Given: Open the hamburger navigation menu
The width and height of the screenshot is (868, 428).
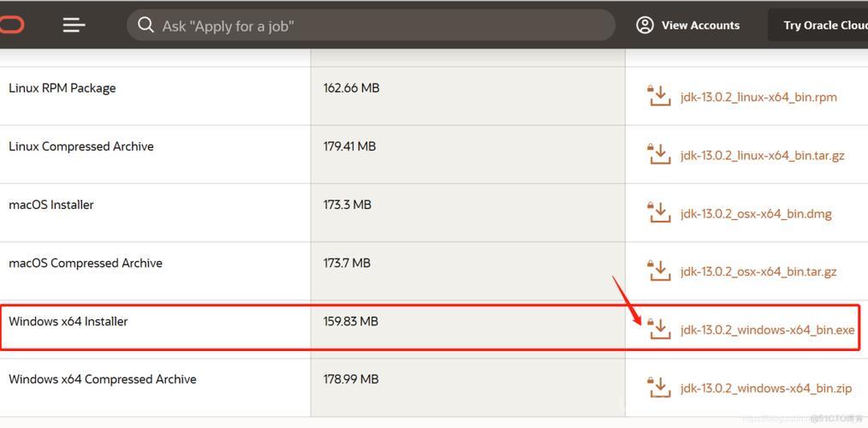Looking at the screenshot, I should pos(74,25).
